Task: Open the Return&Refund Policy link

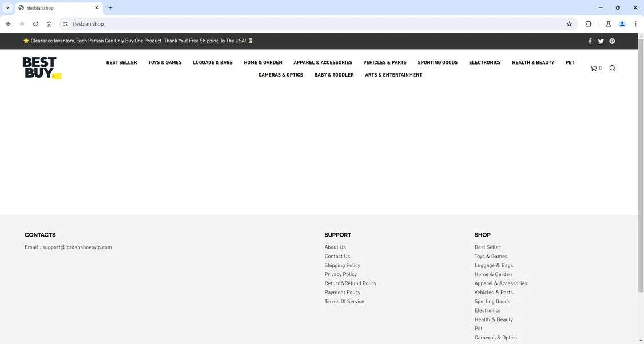Action: point(351,283)
